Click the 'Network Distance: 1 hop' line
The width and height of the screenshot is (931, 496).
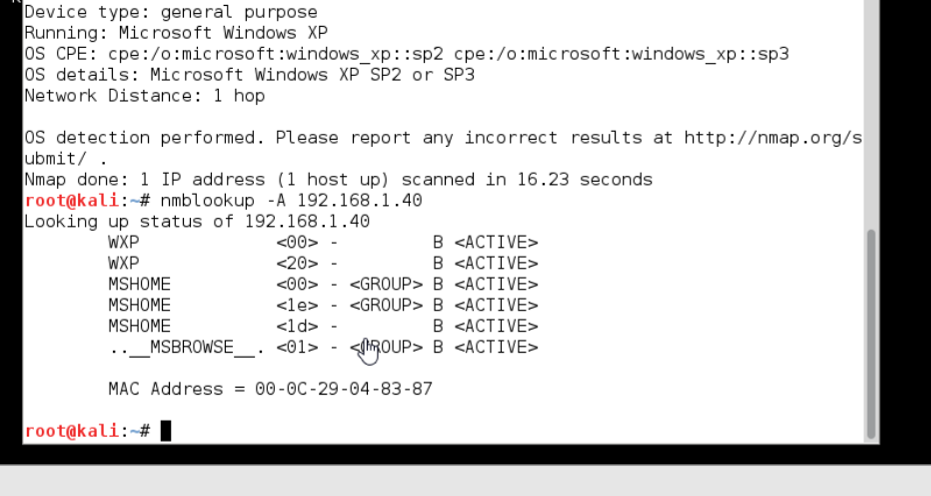coord(144,96)
